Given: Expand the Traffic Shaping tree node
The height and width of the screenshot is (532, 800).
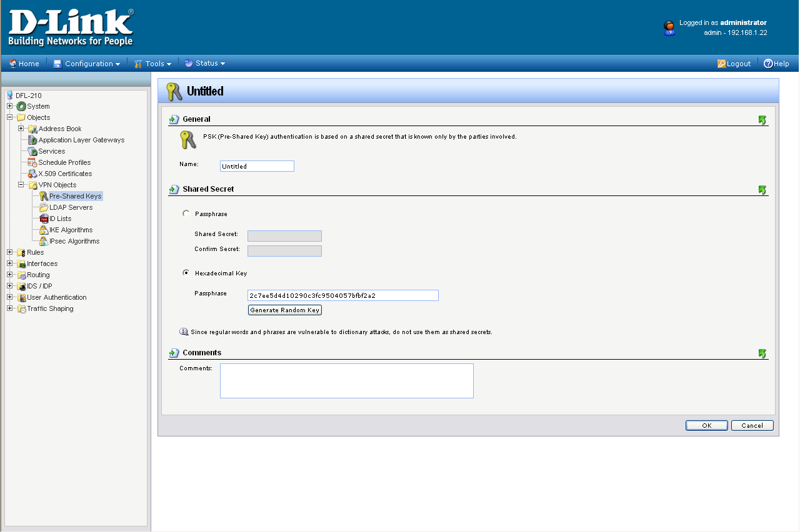Looking at the screenshot, I should [x=10, y=308].
